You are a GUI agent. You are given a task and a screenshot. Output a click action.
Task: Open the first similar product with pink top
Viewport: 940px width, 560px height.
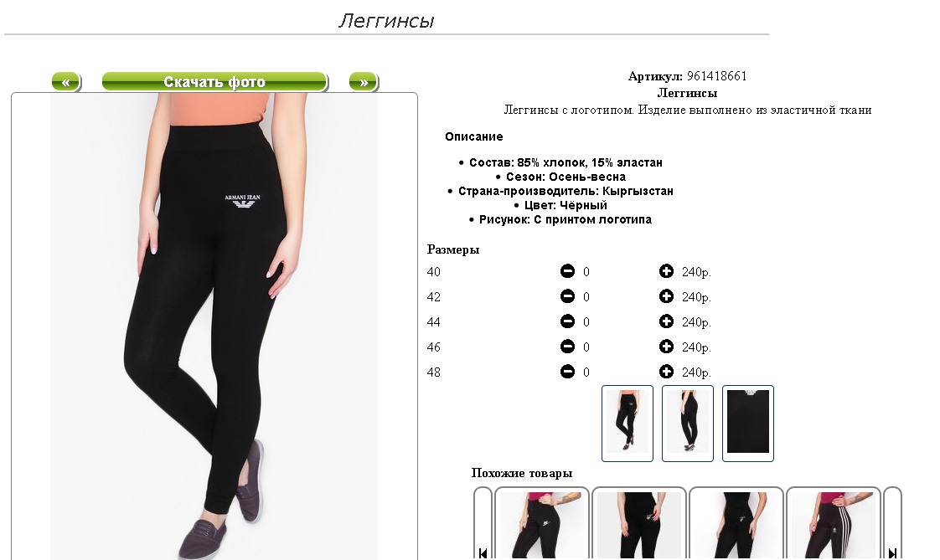click(x=542, y=523)
